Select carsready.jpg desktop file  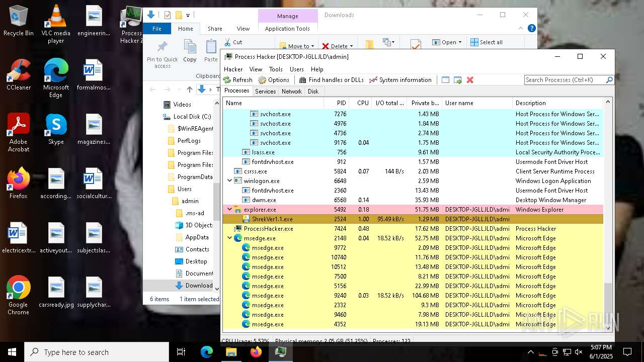click(x=56, y=292)
